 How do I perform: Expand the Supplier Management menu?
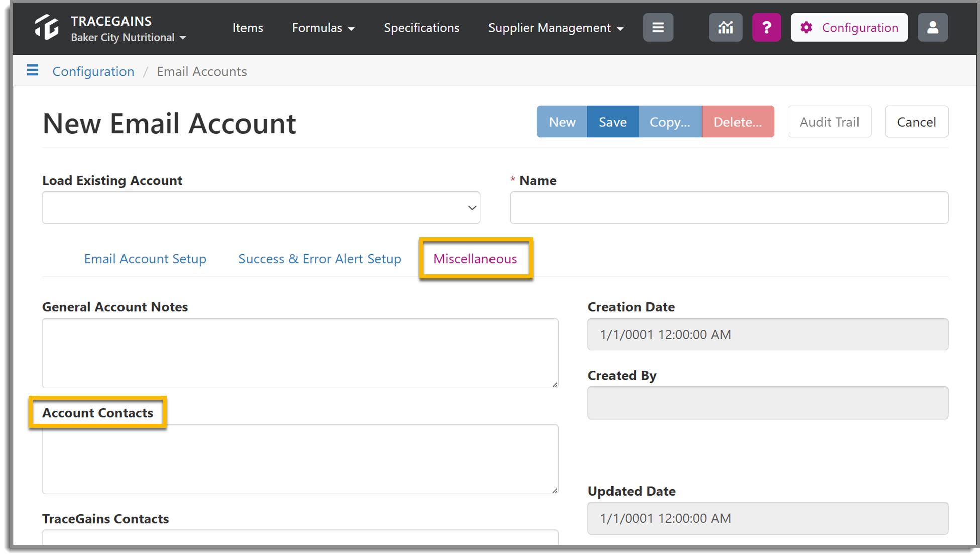coord(556,28)
